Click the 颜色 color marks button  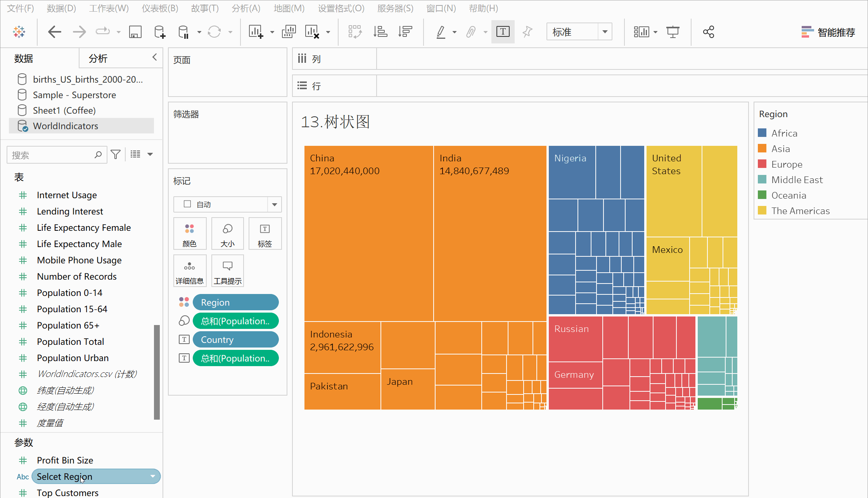(x=190, y=234)
